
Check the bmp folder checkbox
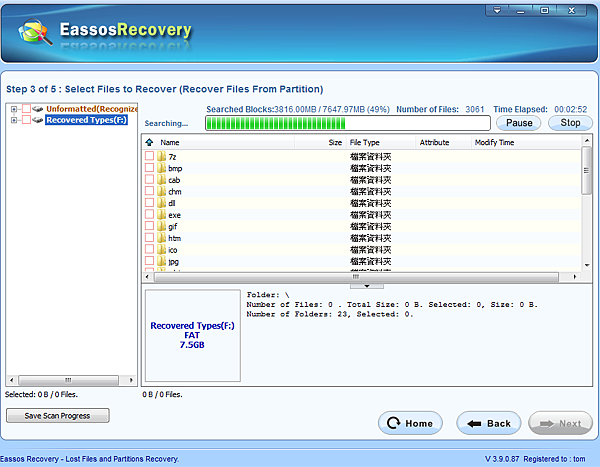(149, 168)
